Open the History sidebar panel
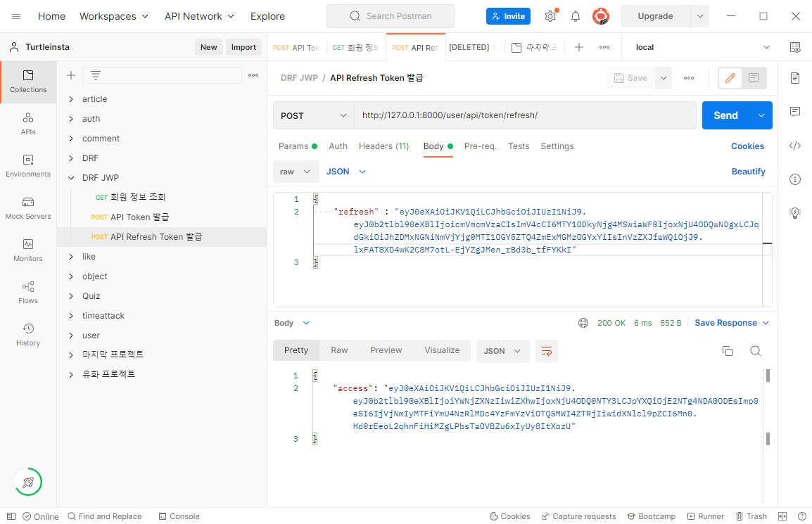Viewport: 812px width, 524px height. point(28,335)
